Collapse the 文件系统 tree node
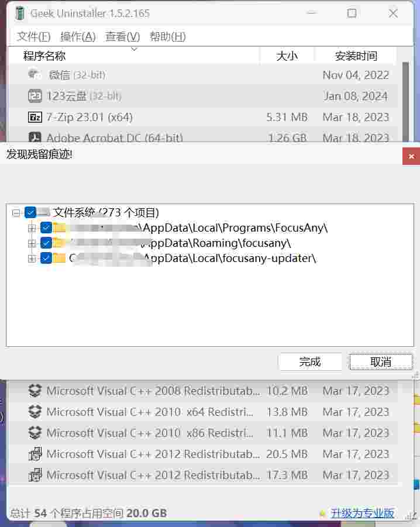420x527 pixels. (16, 212)
